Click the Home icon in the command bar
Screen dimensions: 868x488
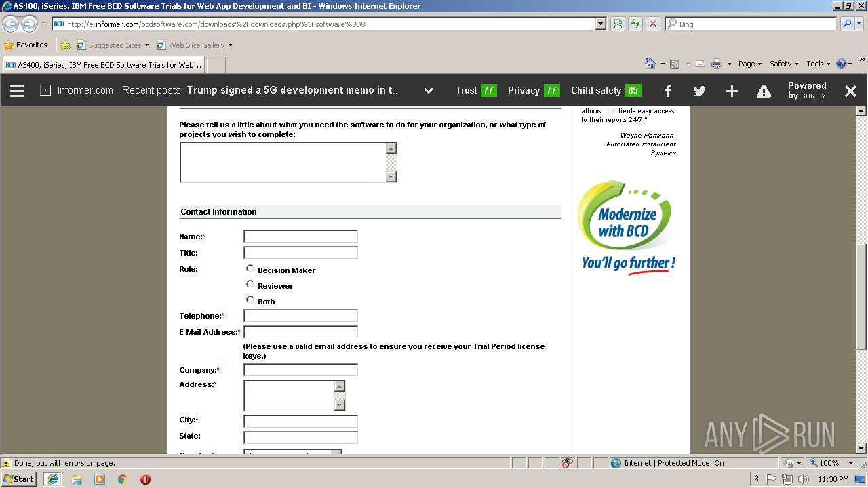(650, 64)
